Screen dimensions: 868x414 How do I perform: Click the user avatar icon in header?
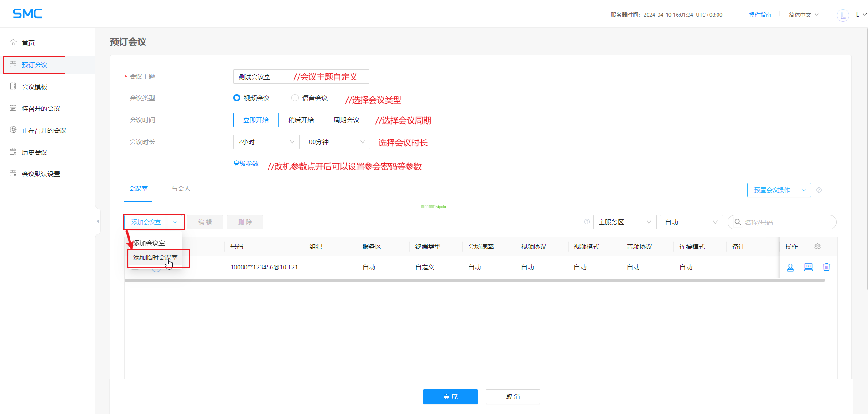[843, 15]
